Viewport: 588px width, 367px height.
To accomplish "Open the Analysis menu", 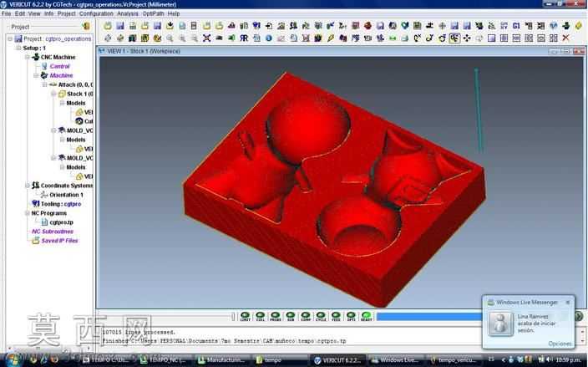I will [x=128, y=13].
